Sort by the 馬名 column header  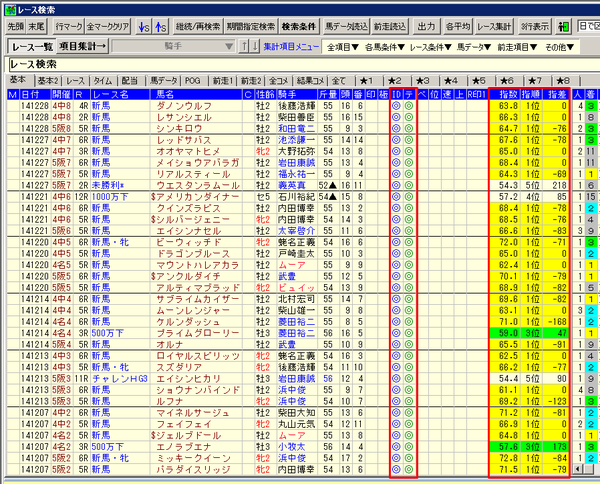pos(196,95)
